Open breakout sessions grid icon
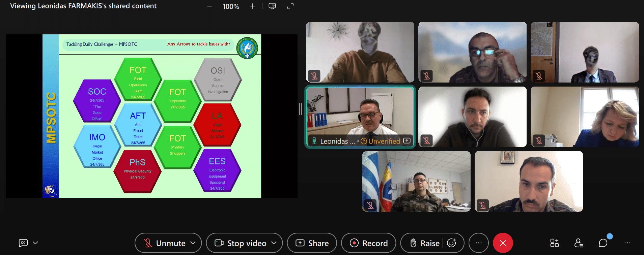 pyautogui.click(x=555, y=243)
